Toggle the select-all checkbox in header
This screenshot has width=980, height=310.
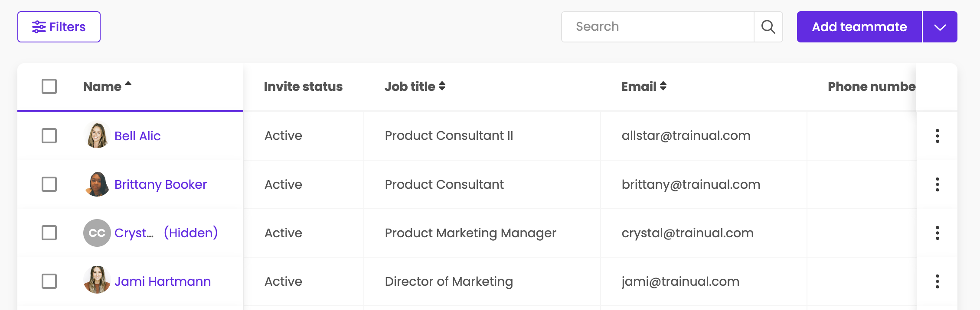tap(49, 87)
